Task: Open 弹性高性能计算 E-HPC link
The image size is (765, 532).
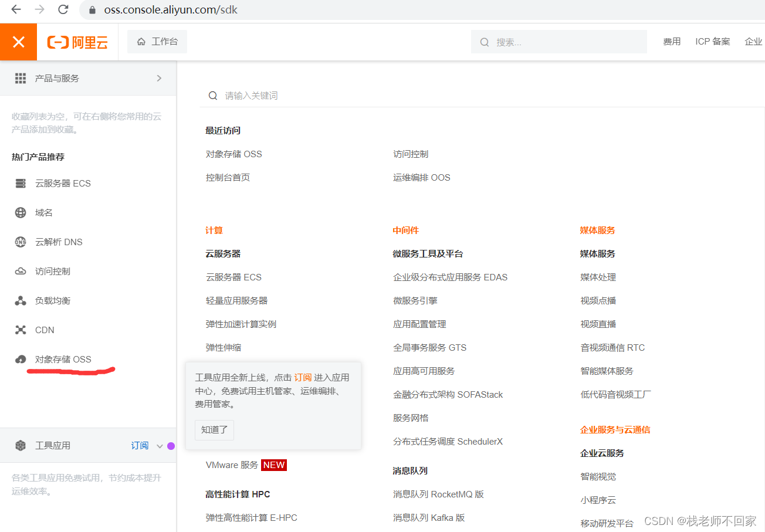Action: [252, 518]
